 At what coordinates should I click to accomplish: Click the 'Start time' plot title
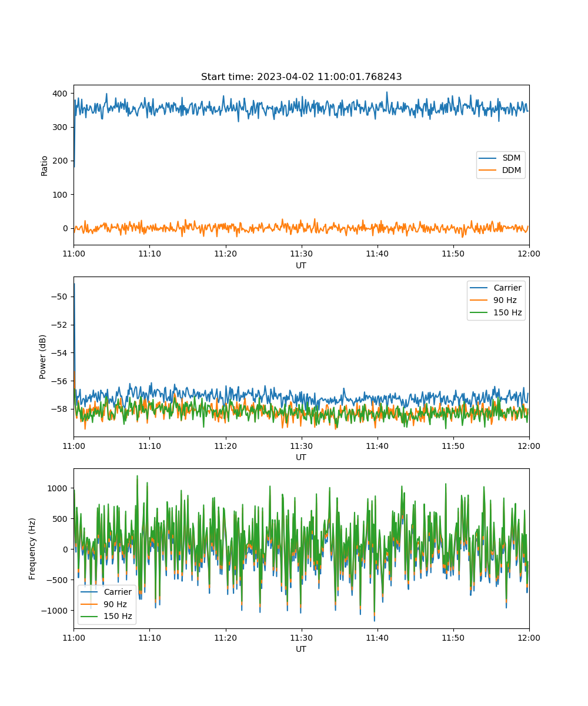[x=301, y=77]
